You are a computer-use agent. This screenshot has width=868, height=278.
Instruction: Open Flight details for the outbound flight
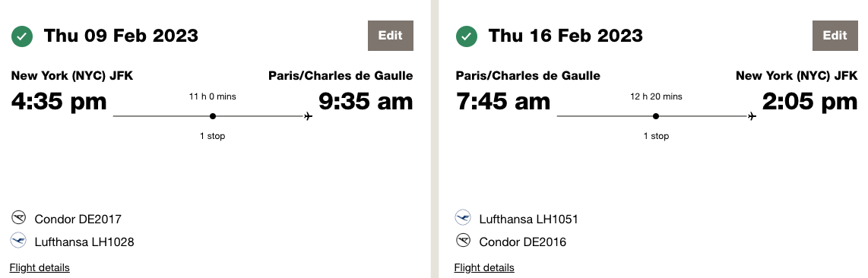(x=40, y=267)
